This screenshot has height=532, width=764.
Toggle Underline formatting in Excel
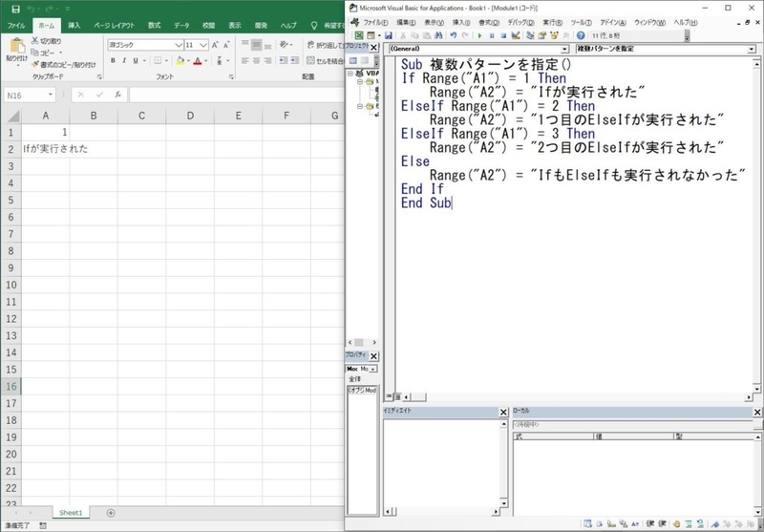tap(136, 61)
